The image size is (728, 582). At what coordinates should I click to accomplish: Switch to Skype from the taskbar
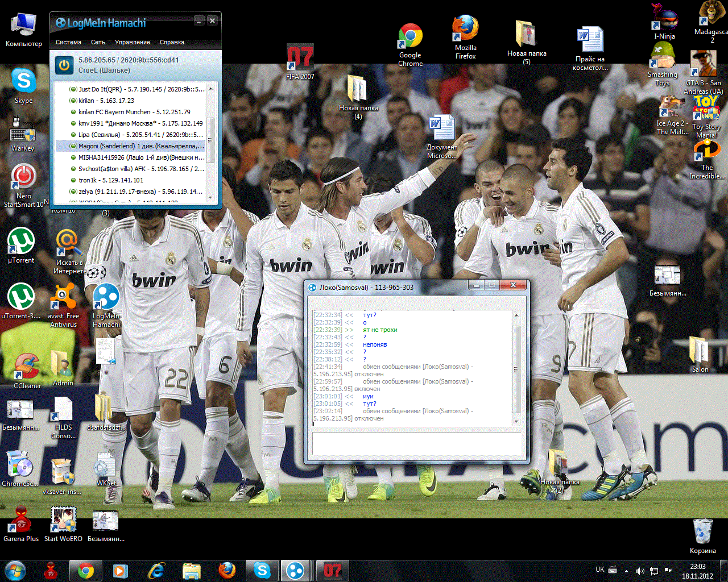(262, 570)
